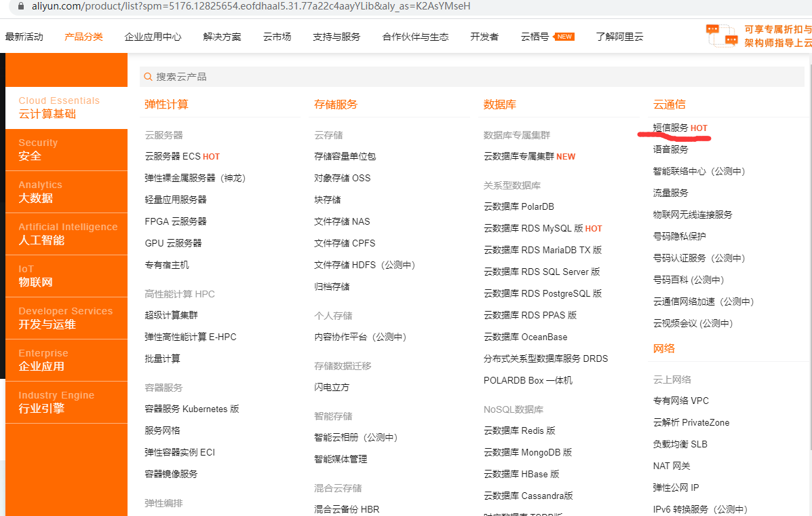Open 超级计算集群 link

171,315
